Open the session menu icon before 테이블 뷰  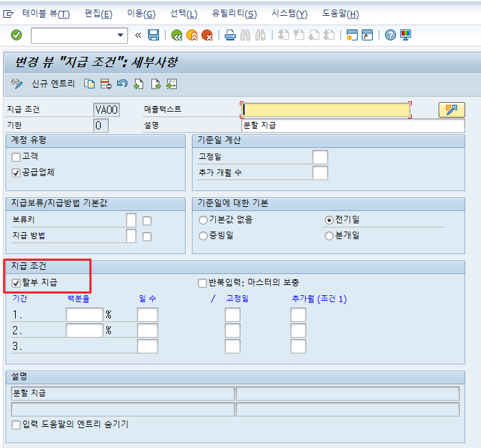click(8, 14)
